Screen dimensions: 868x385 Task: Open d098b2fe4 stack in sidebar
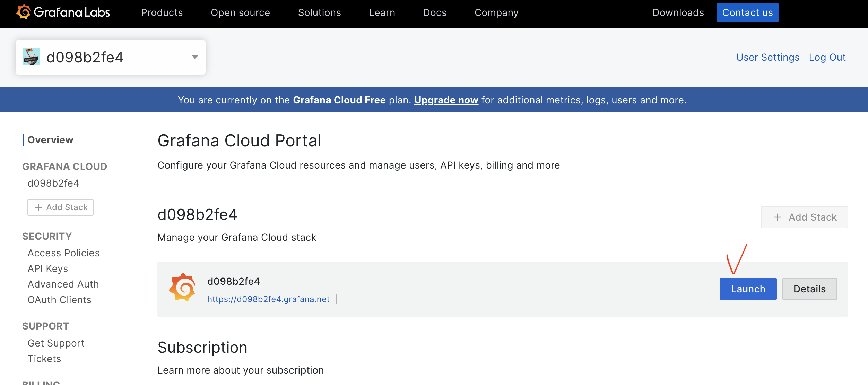(53, 183)
